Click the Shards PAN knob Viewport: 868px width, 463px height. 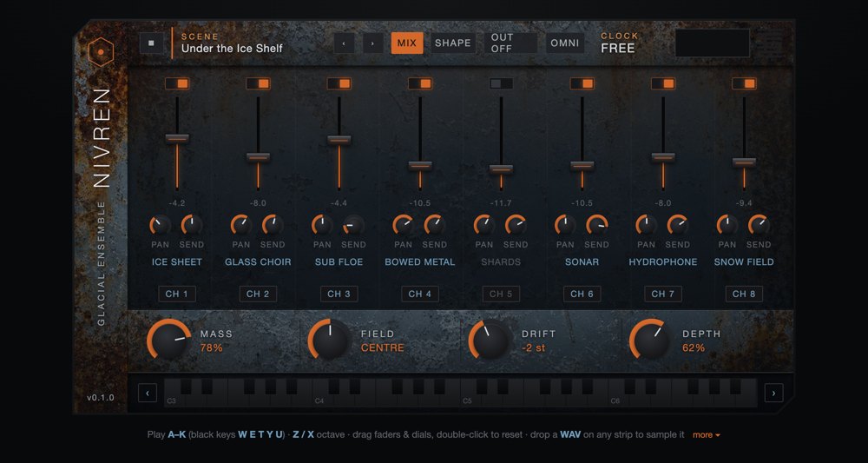(484, 225)
